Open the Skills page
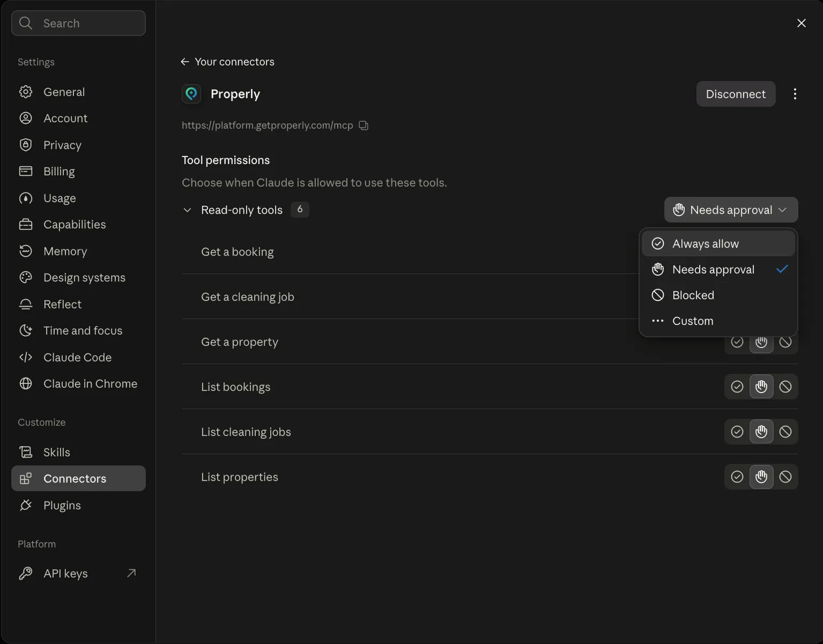The width and height of the screenshot is (823, 644). 78,452
